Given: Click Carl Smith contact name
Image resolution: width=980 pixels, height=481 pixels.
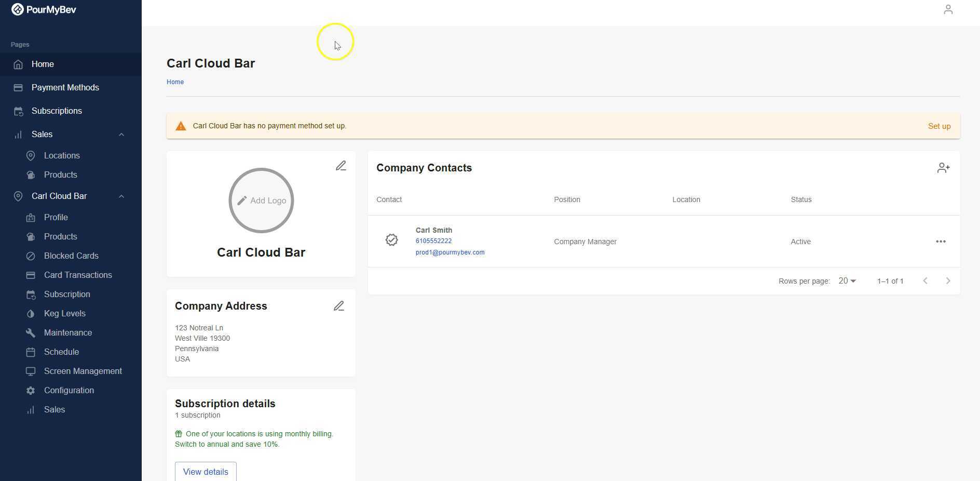Looking at the screenshot, I should pos(434,230).
